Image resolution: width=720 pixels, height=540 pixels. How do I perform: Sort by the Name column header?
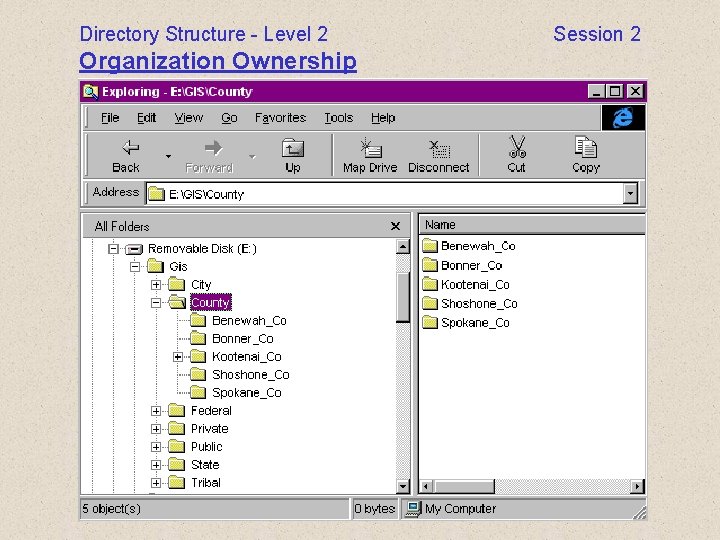point(532,225)
